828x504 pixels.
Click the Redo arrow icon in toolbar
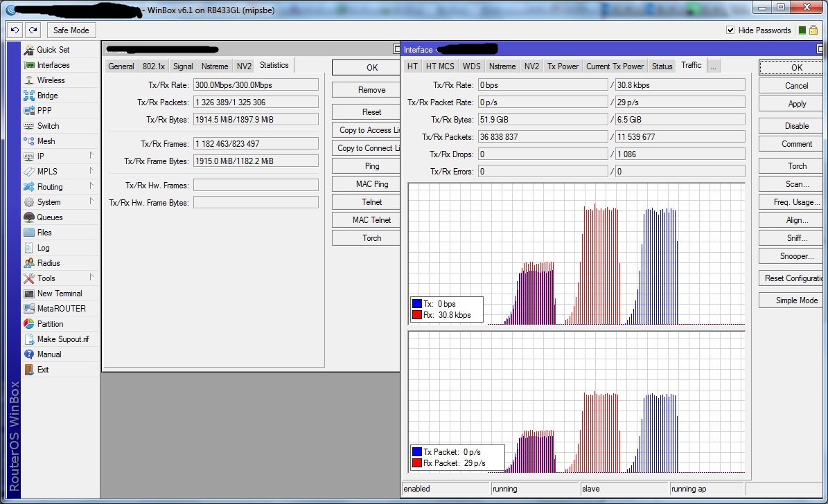point(33,30)
